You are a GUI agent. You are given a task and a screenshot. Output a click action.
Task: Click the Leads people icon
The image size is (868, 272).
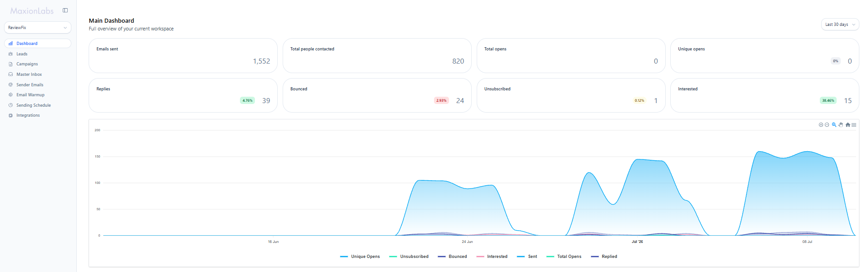tap(10, 54)
